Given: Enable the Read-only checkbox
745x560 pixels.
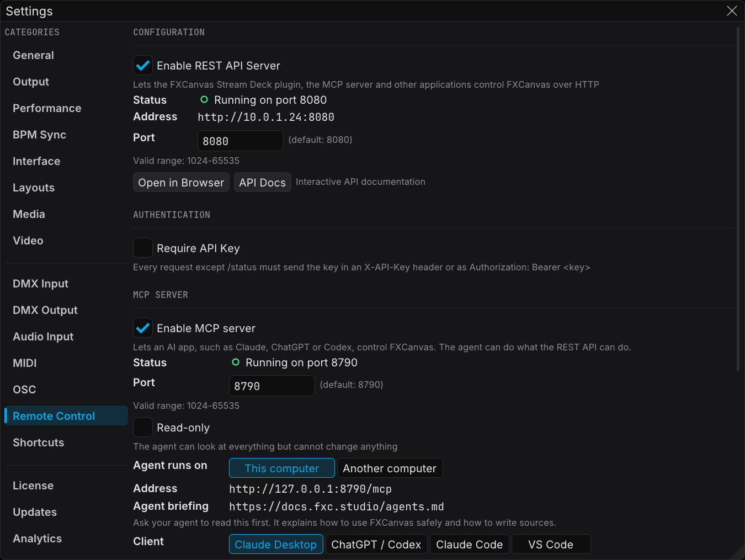Looking at the screenshot, I should 143,428.
